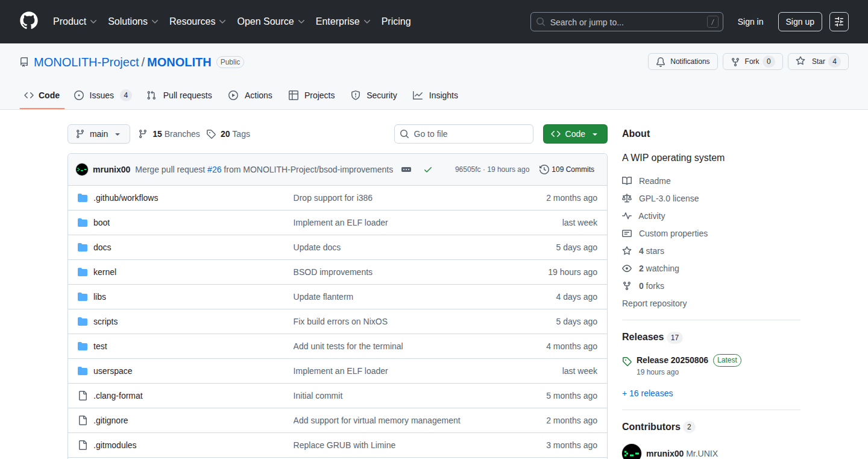Screen dimensions: 868x459
Task: Open the 15 Branches link
Action: click(x=169, y=134)
